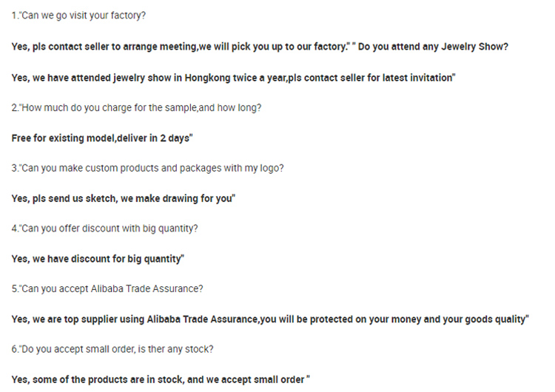This screenshot has height=392, width=555.
Task: Click the top supplier Trade Assurance answer
Action: click(x=270, y=320)
